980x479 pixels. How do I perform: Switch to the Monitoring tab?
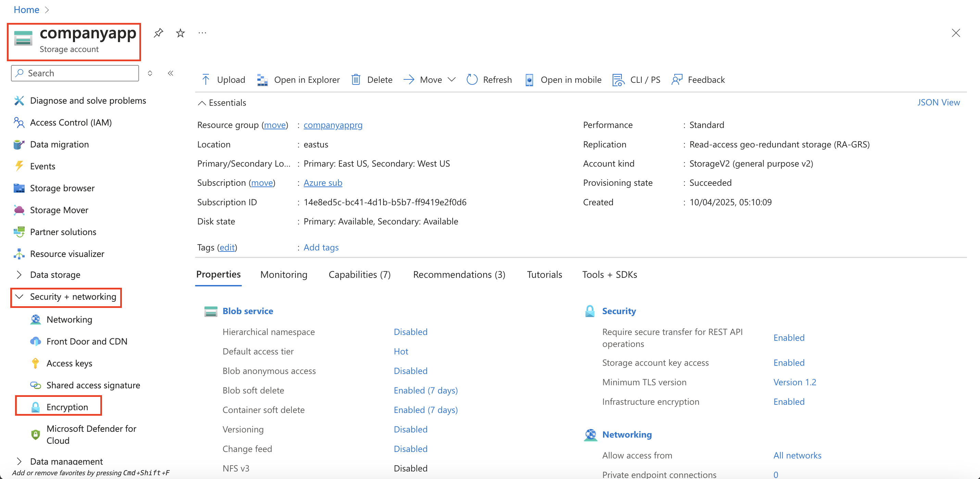[x=284, y=274]
